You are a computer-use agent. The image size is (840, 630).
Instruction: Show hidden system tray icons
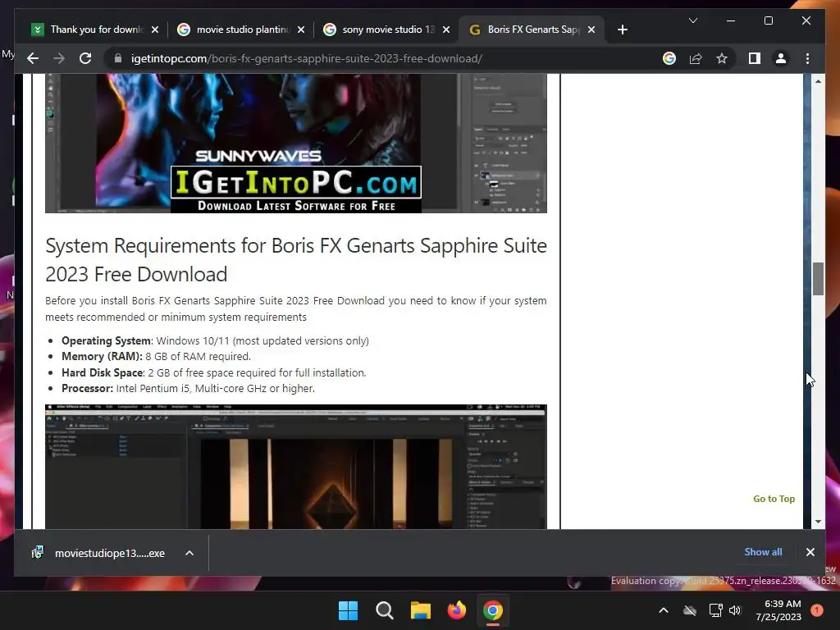click(663, 610)
